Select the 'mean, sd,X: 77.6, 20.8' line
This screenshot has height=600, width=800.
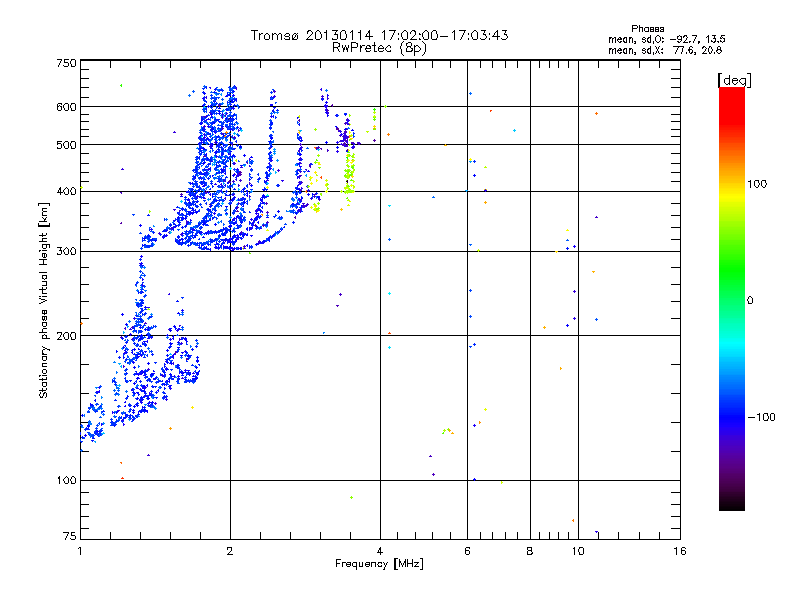coord(665,51)
